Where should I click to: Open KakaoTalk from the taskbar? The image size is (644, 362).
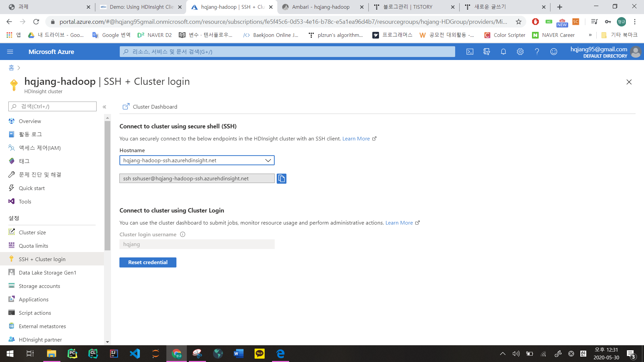click(x=260, y=354)
